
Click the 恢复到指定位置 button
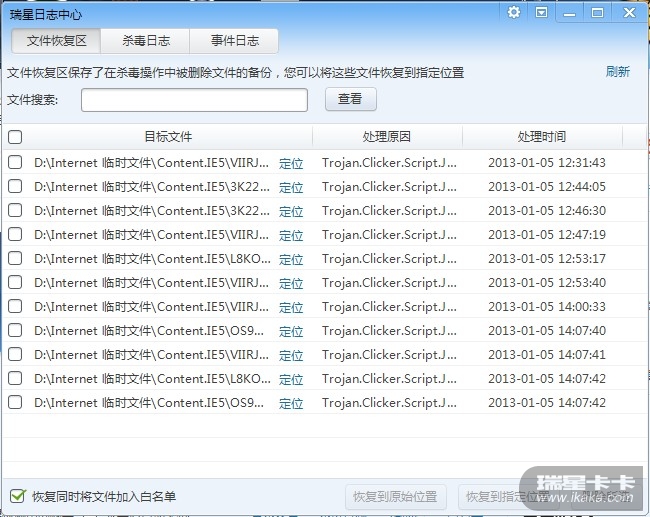tap(508, 497)
